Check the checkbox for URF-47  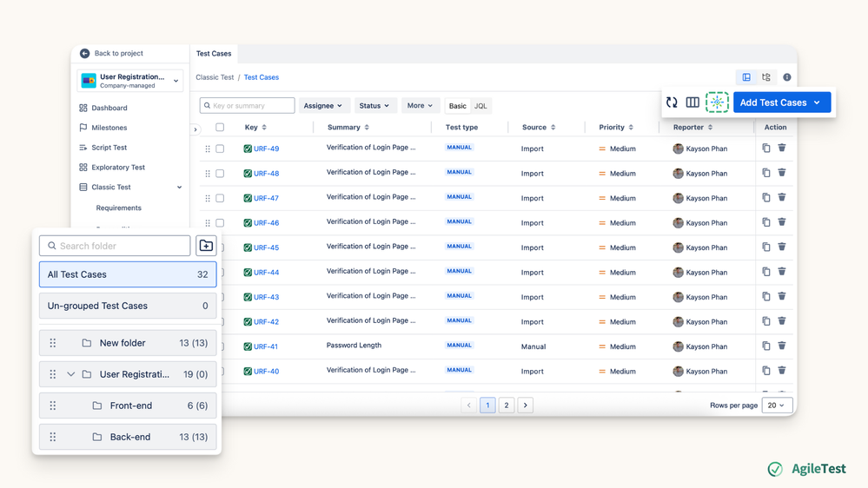click(220, 198)
